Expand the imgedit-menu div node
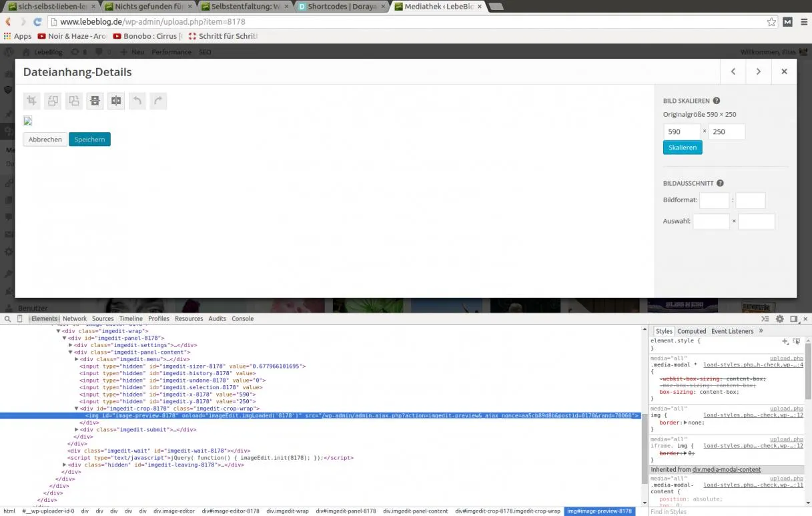Viewport: 812px width, 516px height. point(77,359)
